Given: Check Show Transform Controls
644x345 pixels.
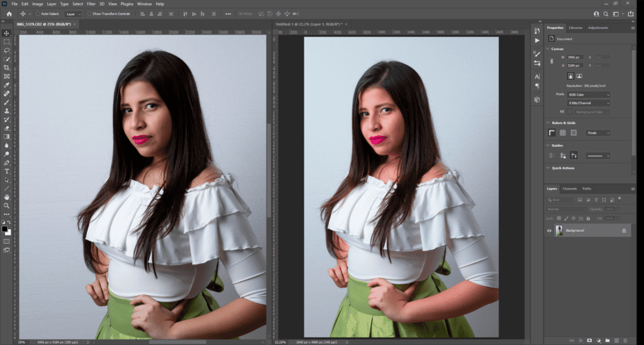Looking at the screenshot, I should tap(89, 13).
